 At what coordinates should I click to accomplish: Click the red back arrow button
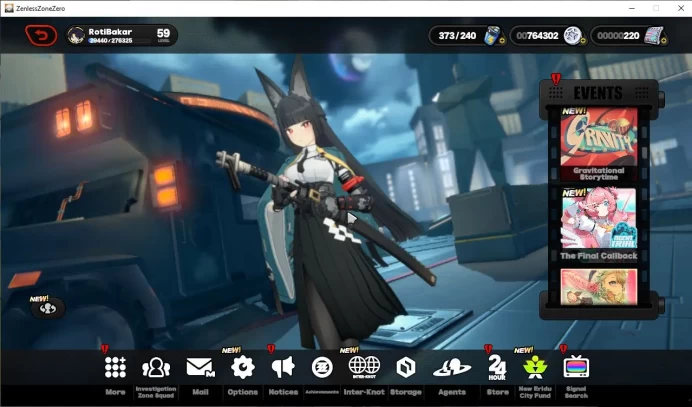tap(41, 35)
